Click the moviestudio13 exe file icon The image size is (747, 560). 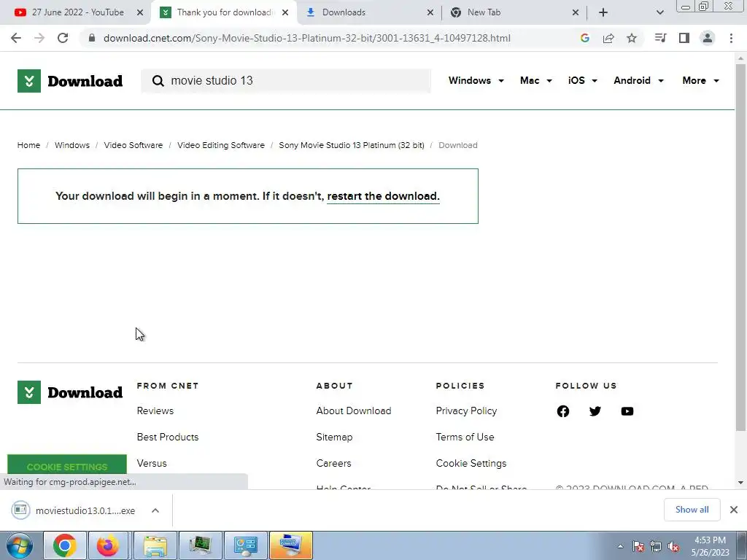tap(20, 510)
